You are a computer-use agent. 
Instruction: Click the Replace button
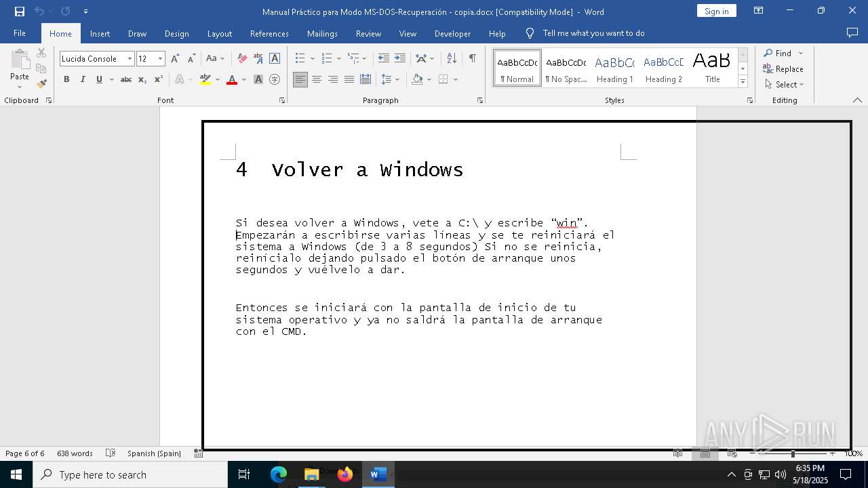click(x=783, y=68)
